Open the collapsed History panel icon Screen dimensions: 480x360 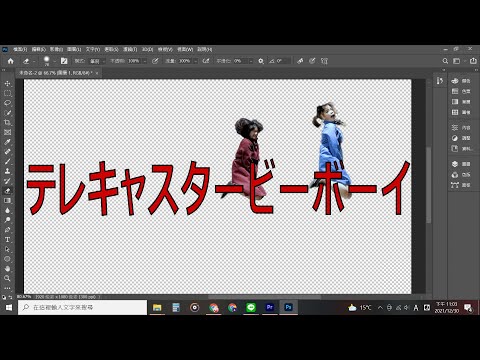pyautogui.click(x=440, y=81)
